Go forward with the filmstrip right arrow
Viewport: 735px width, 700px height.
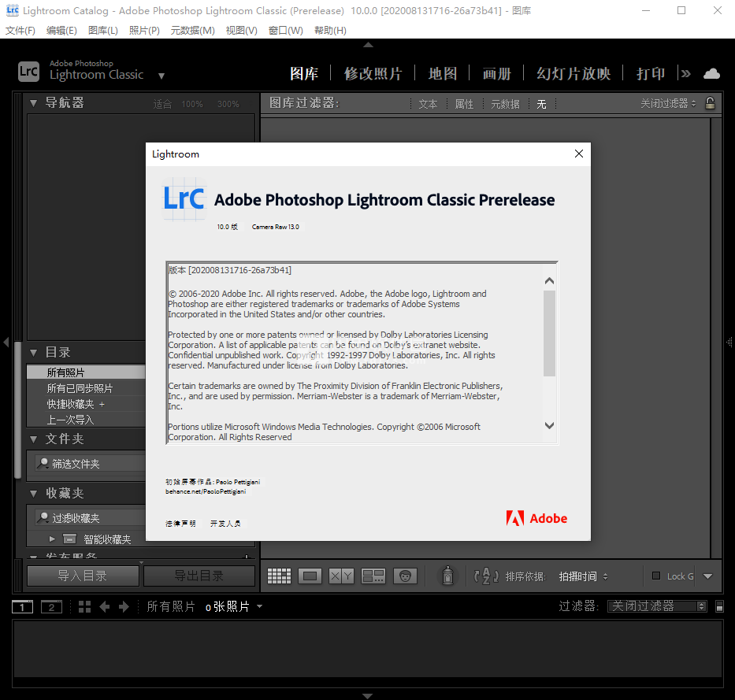(124, 607)
